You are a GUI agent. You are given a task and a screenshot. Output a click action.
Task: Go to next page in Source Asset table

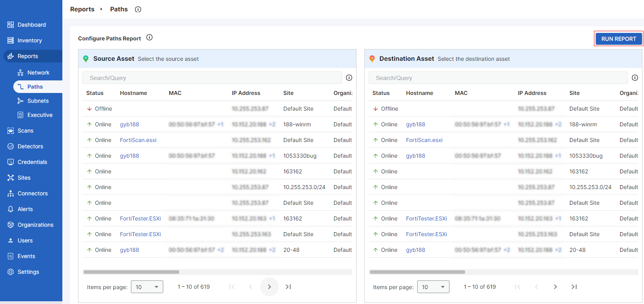pos(269,287)
